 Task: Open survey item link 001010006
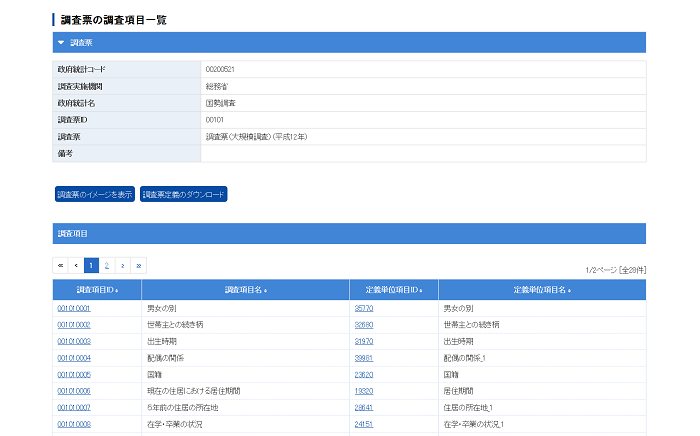click(x=74, y=391)
